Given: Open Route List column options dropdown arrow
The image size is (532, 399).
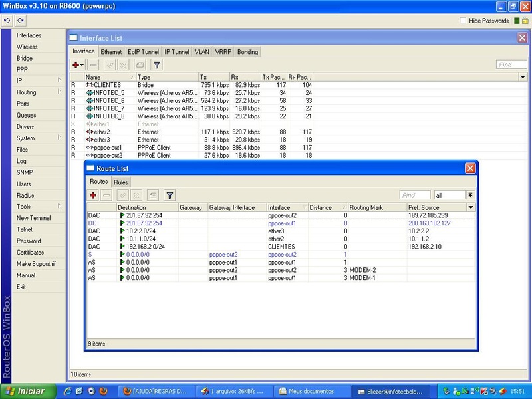Looking at the screenshot, I should [x=471, y=207].
